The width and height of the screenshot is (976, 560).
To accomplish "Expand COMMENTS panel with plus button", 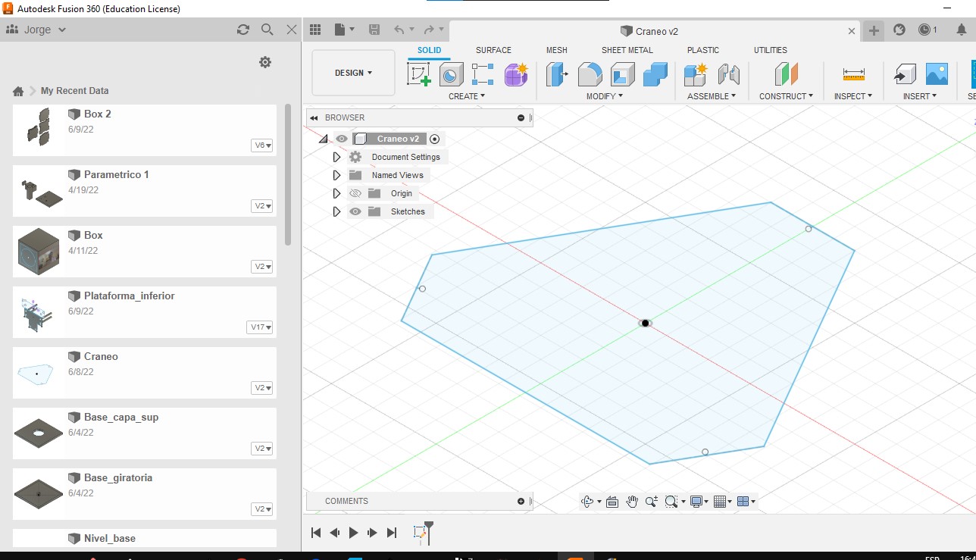I will pos(521,501).
